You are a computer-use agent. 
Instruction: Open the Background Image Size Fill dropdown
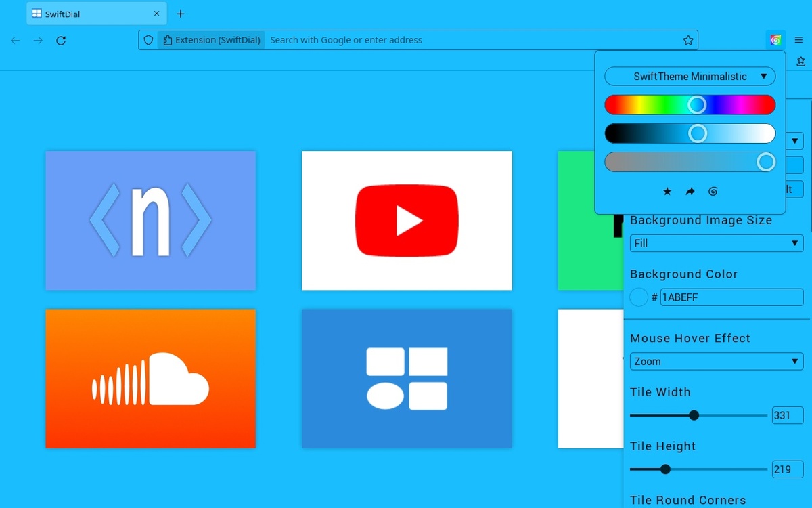(717, 243)
